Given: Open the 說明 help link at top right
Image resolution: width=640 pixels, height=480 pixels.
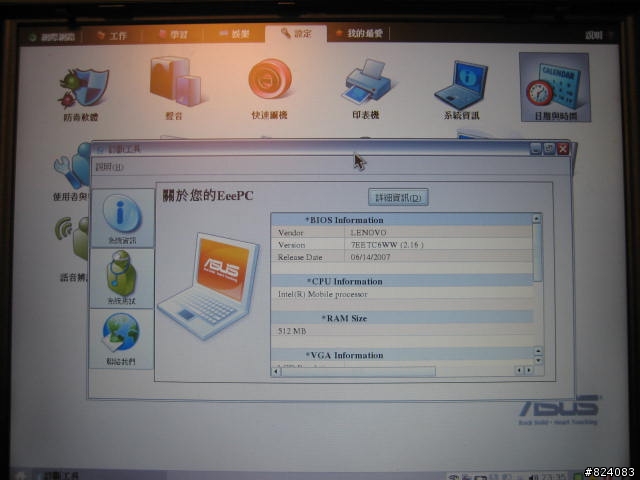Looking at the screenshot, I should [593, 35].
